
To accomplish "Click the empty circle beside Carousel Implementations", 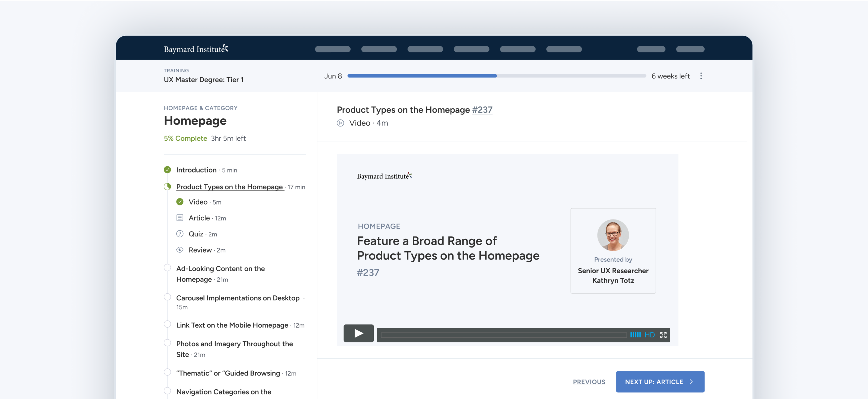I will [x=167, y=297].
